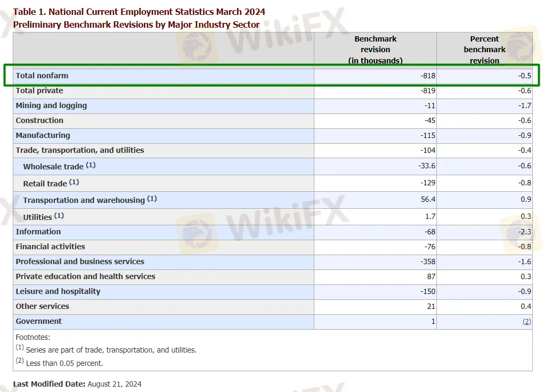The width and height of the screenshot is (544, 392).
Task: Click footnote (1) marker beside Utilities
Action: pos(59,216)
